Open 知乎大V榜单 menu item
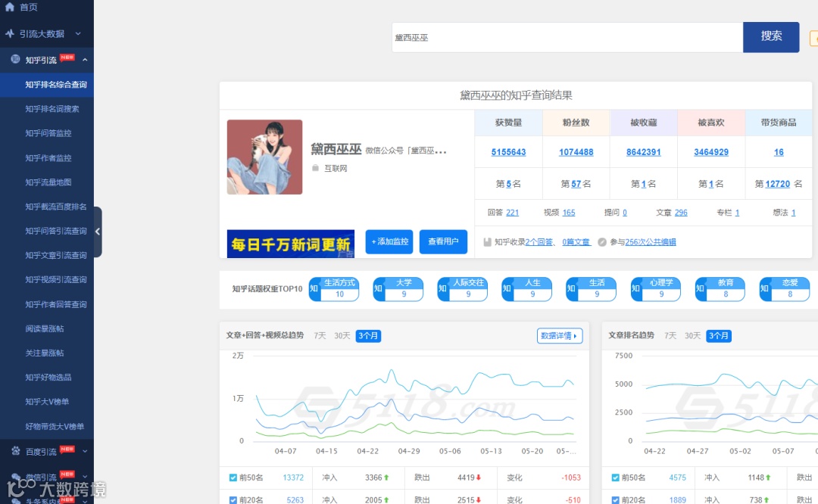Viewport: 818px width, 504px height. [47, 402]
